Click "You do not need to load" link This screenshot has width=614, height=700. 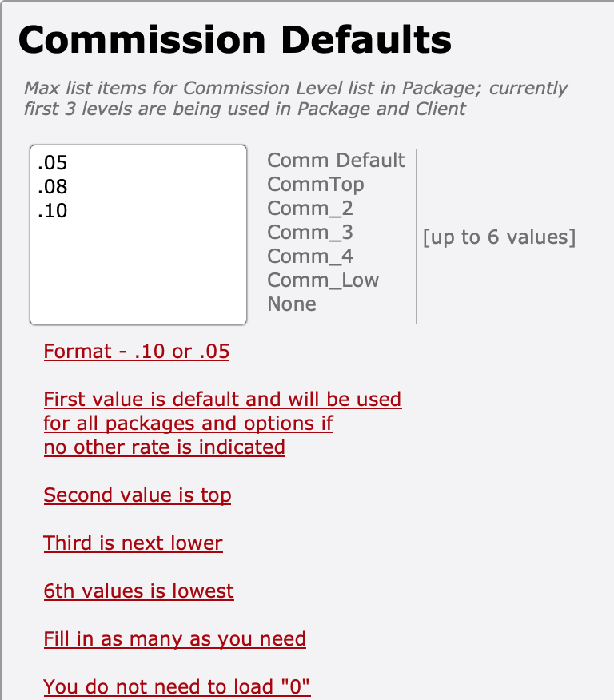177,686
